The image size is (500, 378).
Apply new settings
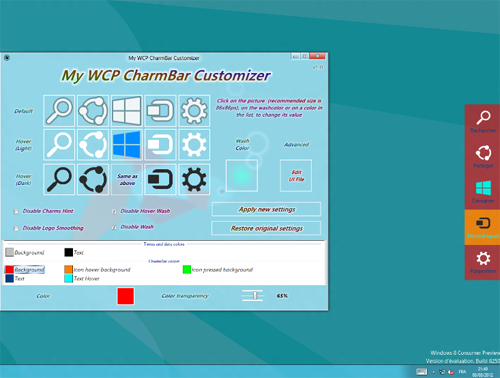[x=266, y=209]
